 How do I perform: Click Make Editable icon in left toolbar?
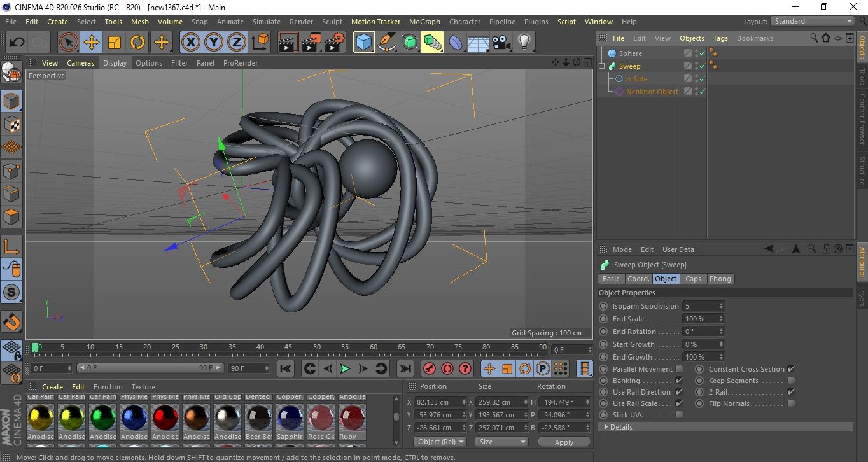(11, 73)
